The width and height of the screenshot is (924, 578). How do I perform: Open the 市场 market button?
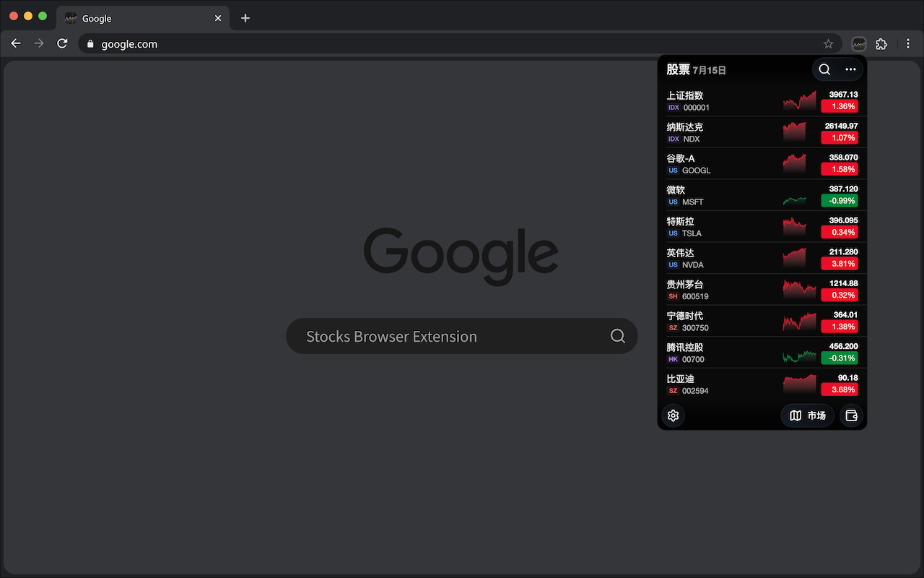807,415
